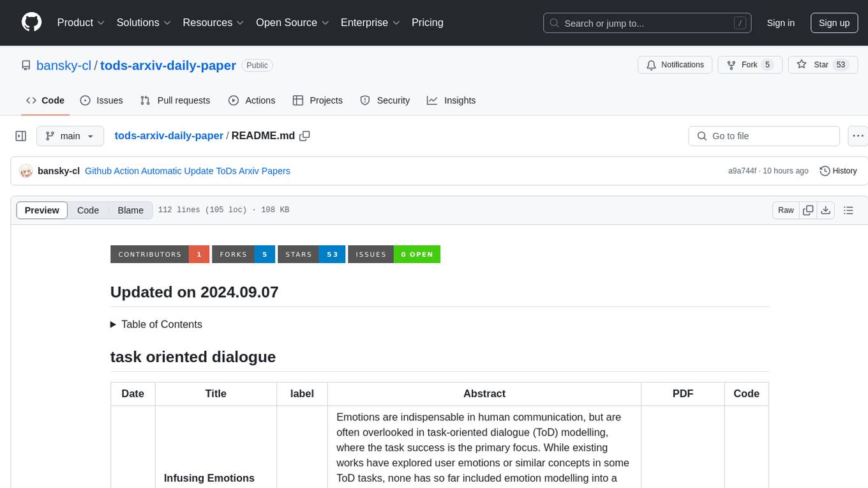Open commit a9a744f

coord(742,171)
